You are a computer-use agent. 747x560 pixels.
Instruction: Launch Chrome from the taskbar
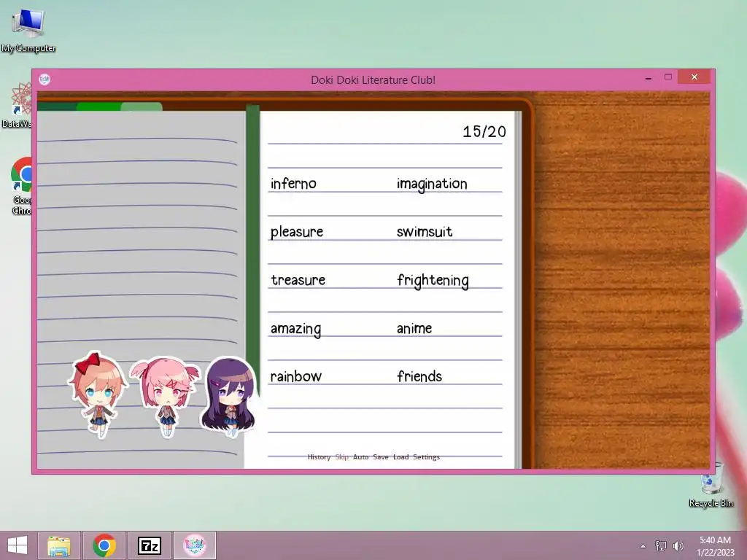[104, 545]
